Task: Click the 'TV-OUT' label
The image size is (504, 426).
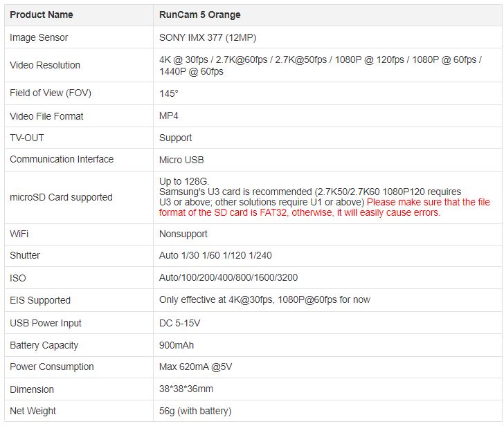Action: coord(27,138)
